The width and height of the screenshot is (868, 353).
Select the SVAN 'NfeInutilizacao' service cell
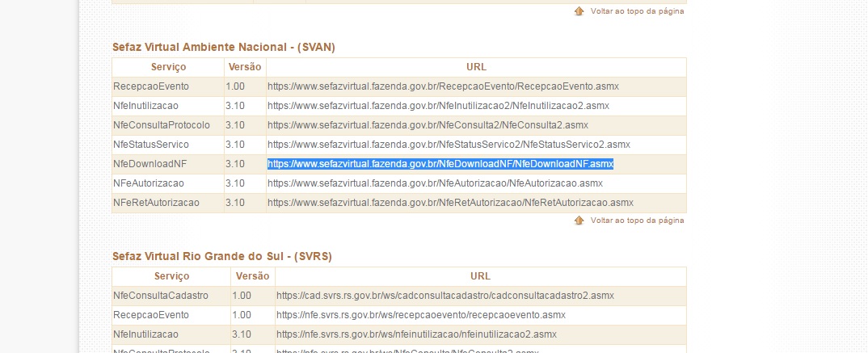[168, 106]
